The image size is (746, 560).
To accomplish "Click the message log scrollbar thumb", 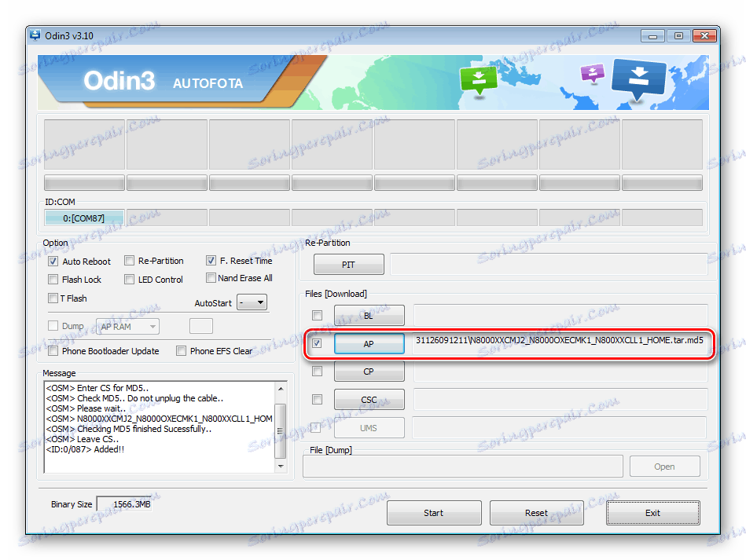I will (x=281, y=430).
